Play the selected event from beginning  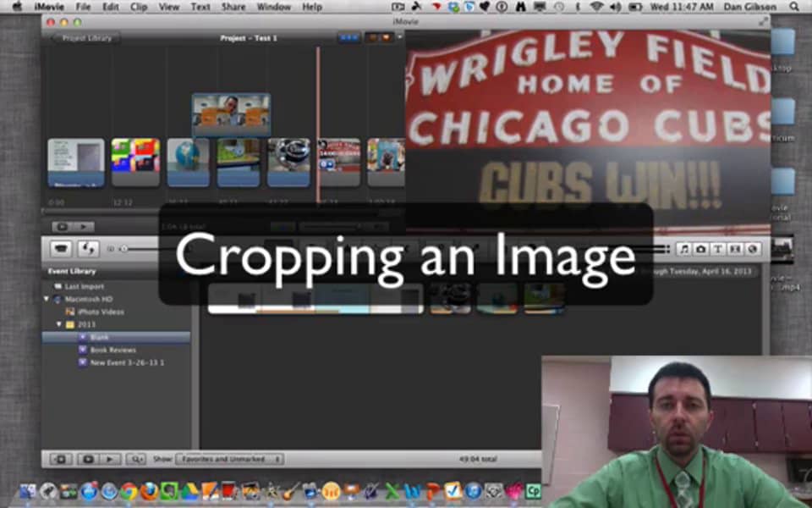110,459
